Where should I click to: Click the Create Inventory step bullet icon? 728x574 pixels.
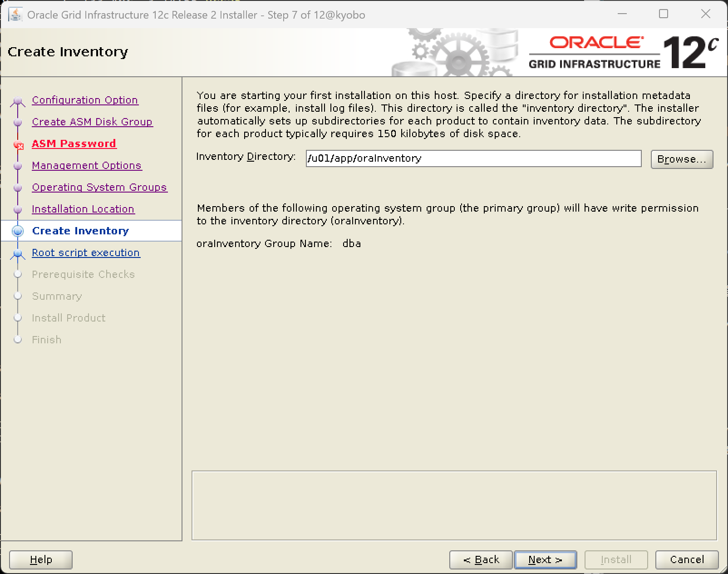tap(18, 231)
